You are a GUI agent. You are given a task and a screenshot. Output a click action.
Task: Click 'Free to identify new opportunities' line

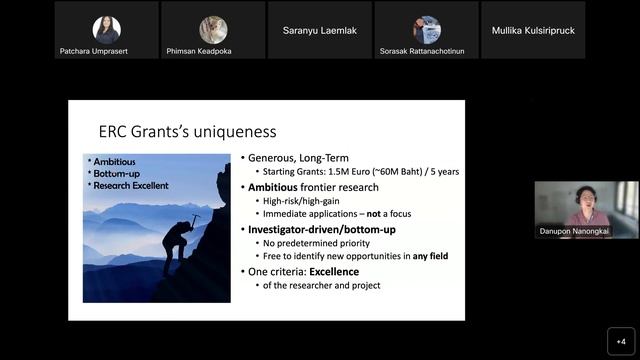click(x=356, y=256)
